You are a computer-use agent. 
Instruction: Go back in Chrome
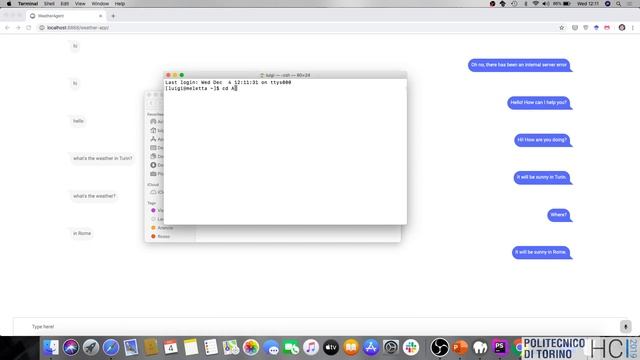7,28
